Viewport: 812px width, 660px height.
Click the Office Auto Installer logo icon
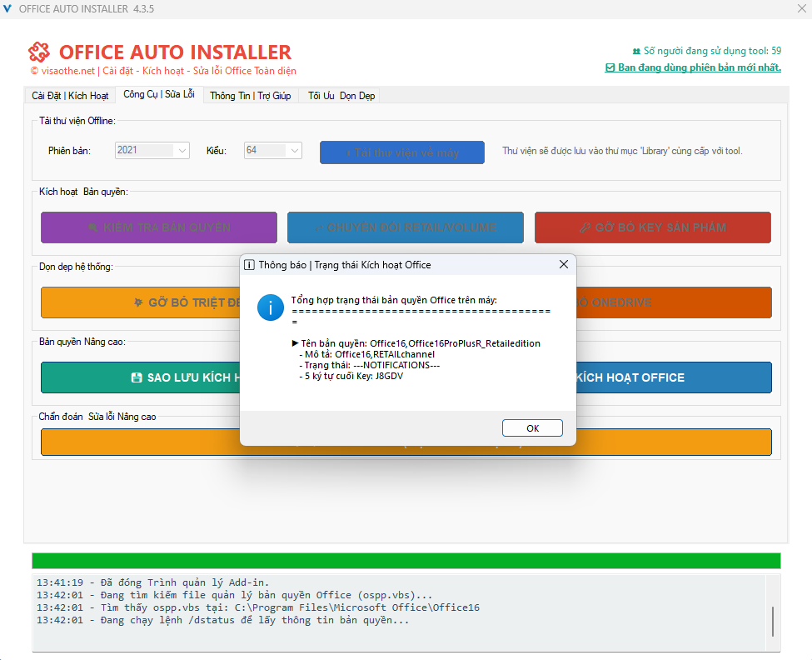[x=39, y=52]
